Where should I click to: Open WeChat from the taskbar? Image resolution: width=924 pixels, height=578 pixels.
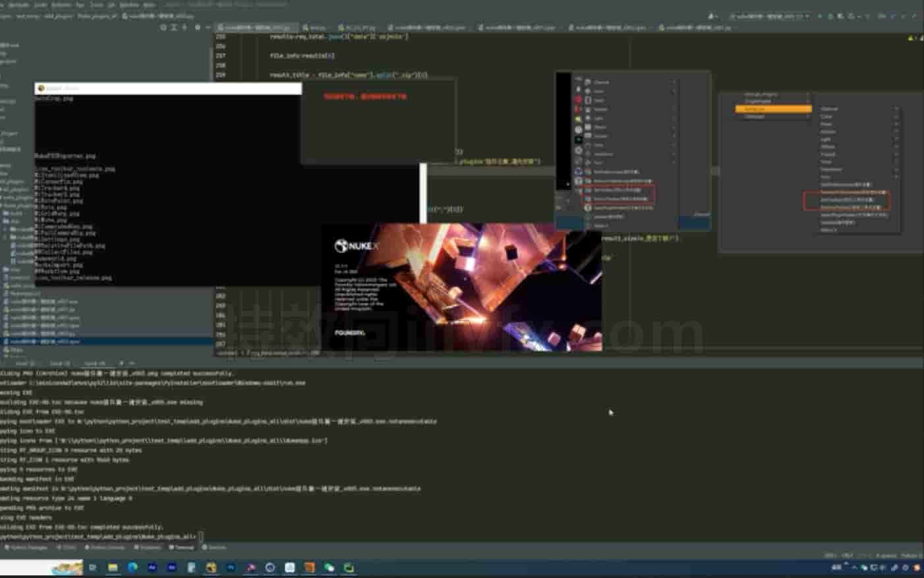pyautogui.click(x=329, y=567)
